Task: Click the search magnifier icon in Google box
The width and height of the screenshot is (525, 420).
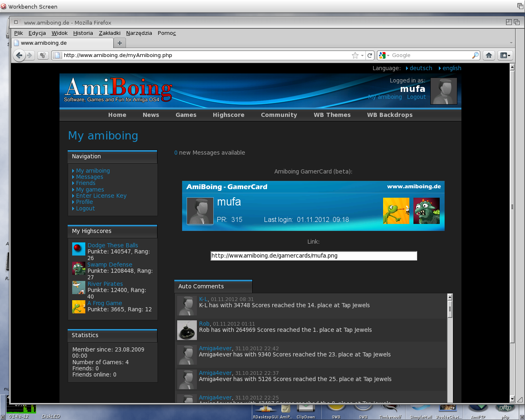Action: pos(475,55)
